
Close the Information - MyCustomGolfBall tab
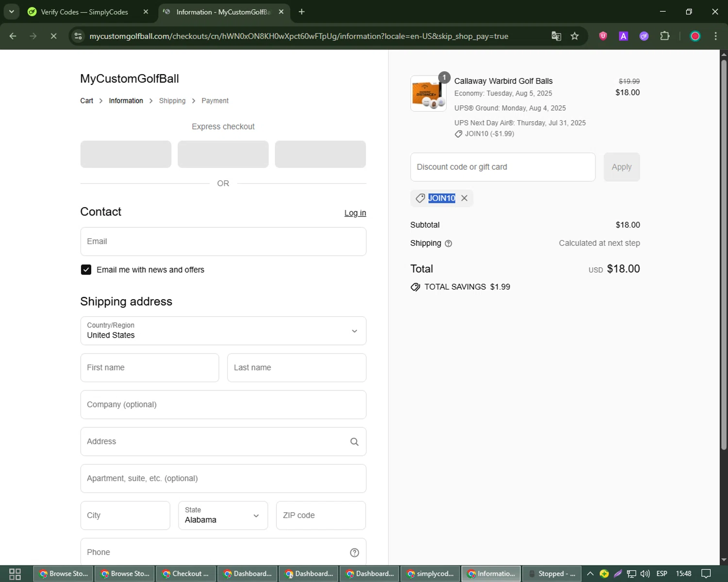281,12
